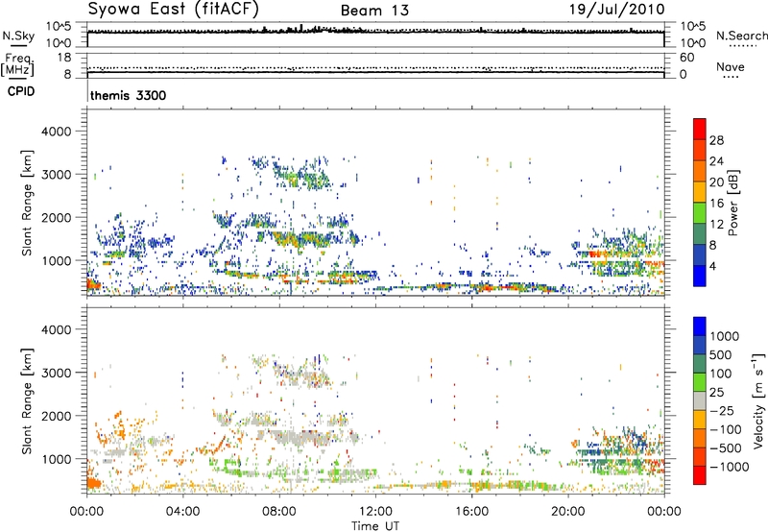Image resolution: width=768 pixels, height=532 pixels.
Task: Click the '12' tick on Power colorbar
Action: coord(716,225)
